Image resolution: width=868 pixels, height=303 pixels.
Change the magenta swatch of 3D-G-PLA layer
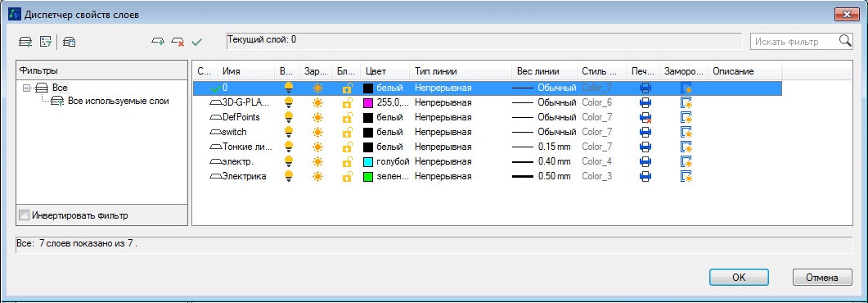coord(368,103)
